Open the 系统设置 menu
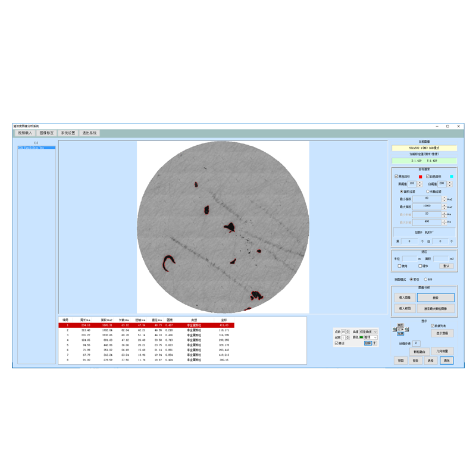 point(68,133)
